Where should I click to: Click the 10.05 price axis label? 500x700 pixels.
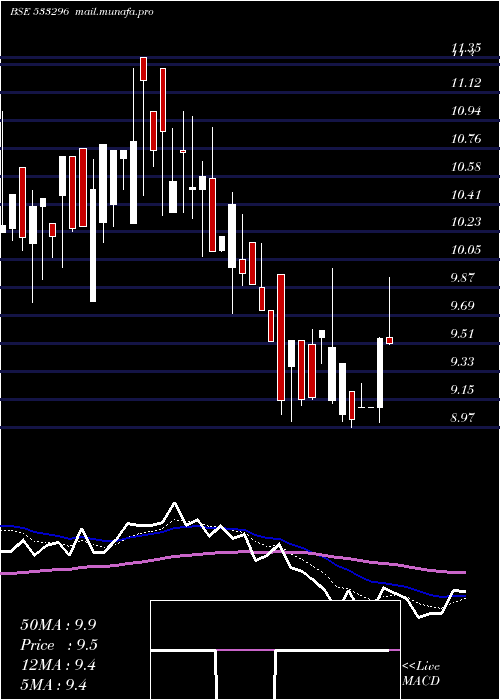(466, 250)
